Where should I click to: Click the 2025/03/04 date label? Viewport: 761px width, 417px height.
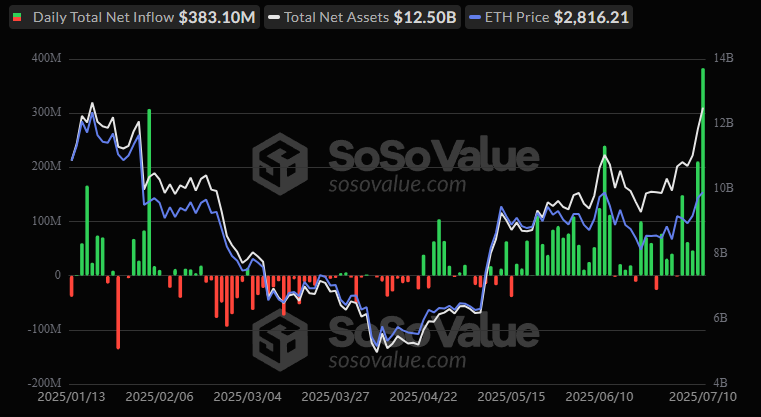point(248,397)
